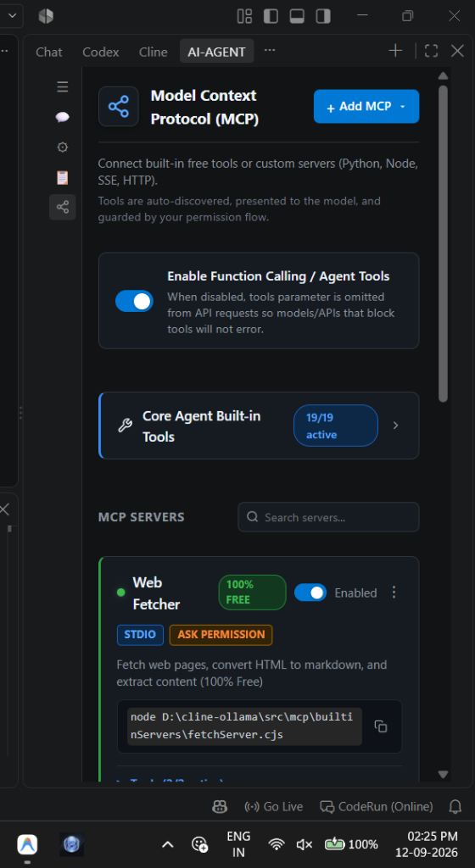Image resolution: width=475 pixels, height=868 pixels.
Task: Focus the Search servers input field
Action: (328, 517)
